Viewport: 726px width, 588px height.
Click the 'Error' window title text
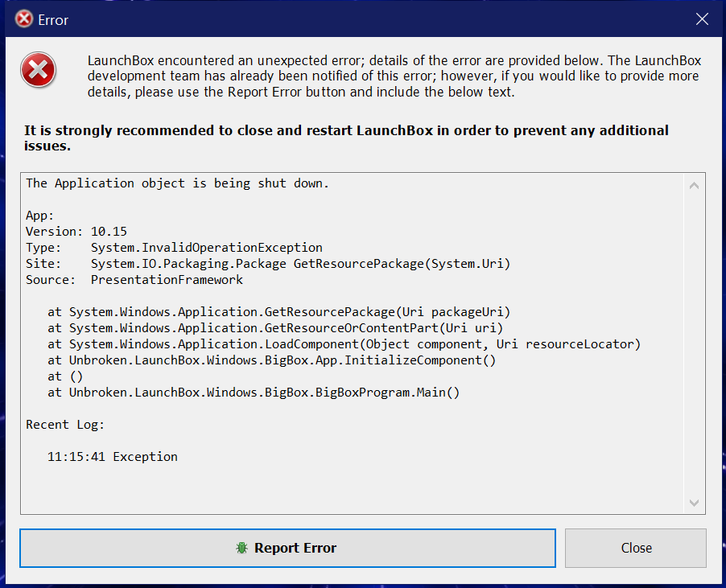[x=53, y=20]
